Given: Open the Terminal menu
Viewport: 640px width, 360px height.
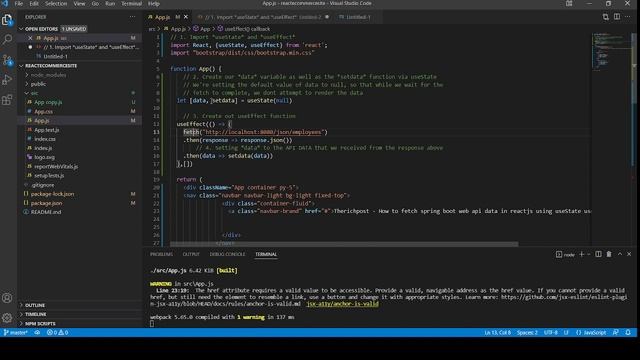Looking at the screenshot, I should [131, 3].
